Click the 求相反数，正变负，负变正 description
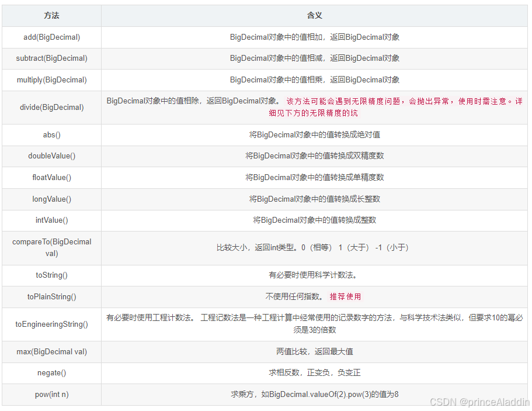 (315, 373)
